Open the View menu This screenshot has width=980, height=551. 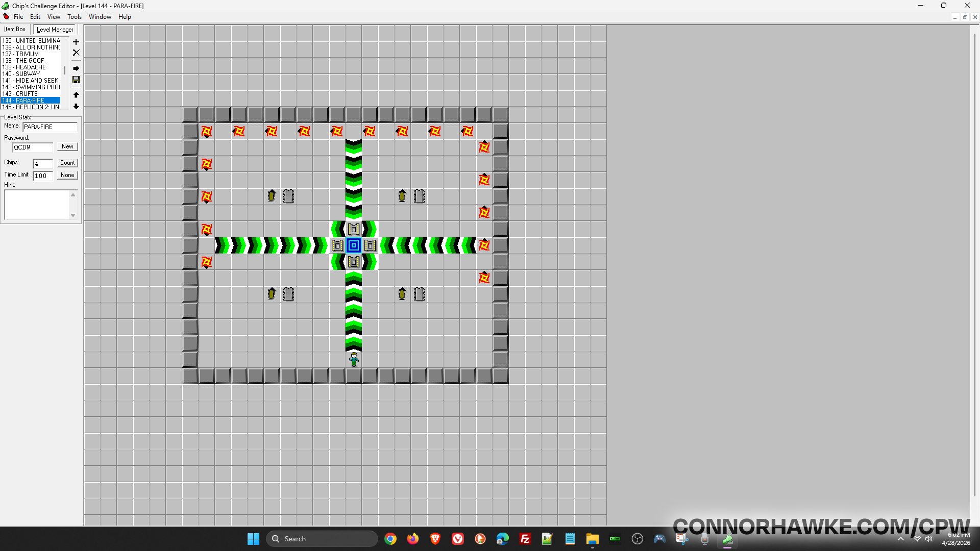(x=54, y=17)
